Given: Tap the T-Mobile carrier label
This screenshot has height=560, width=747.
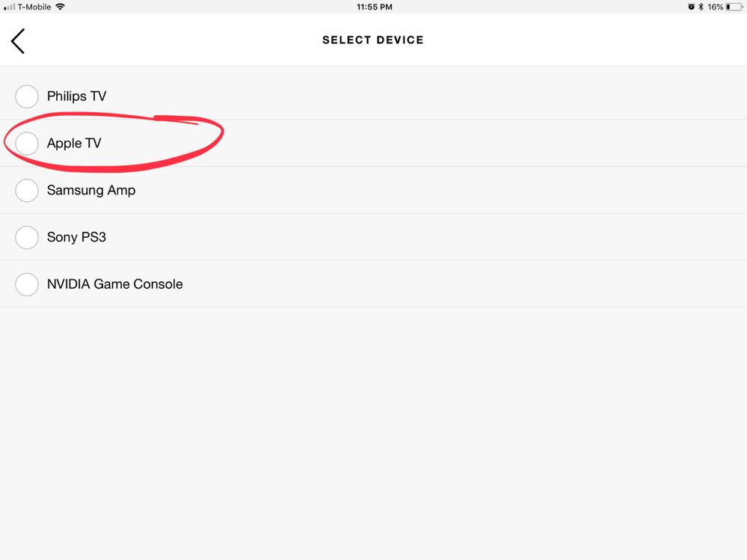Looking at the screenshot, I should coord(34,7).
